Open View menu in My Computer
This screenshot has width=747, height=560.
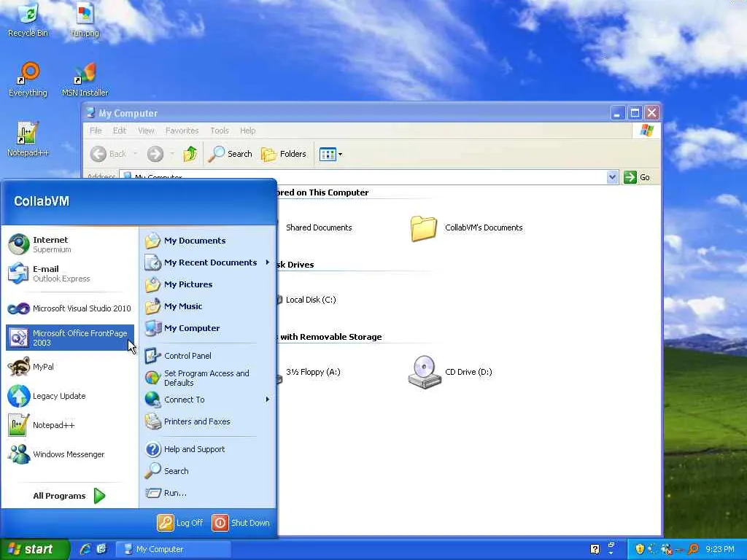click(146, 131)
